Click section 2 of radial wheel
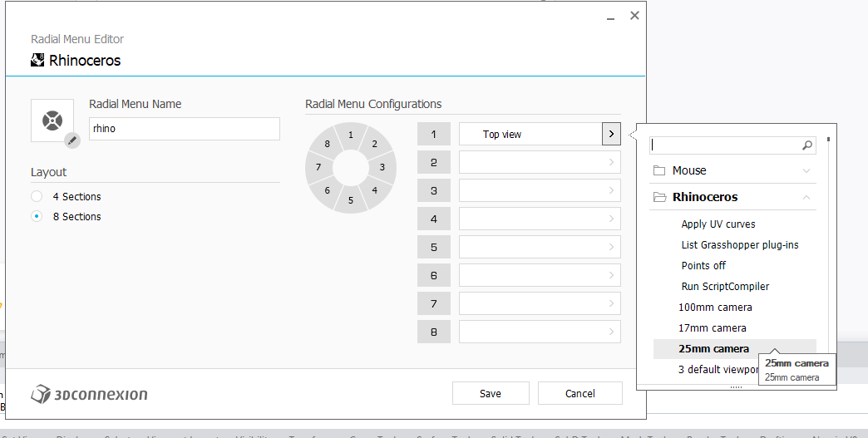 374,144
